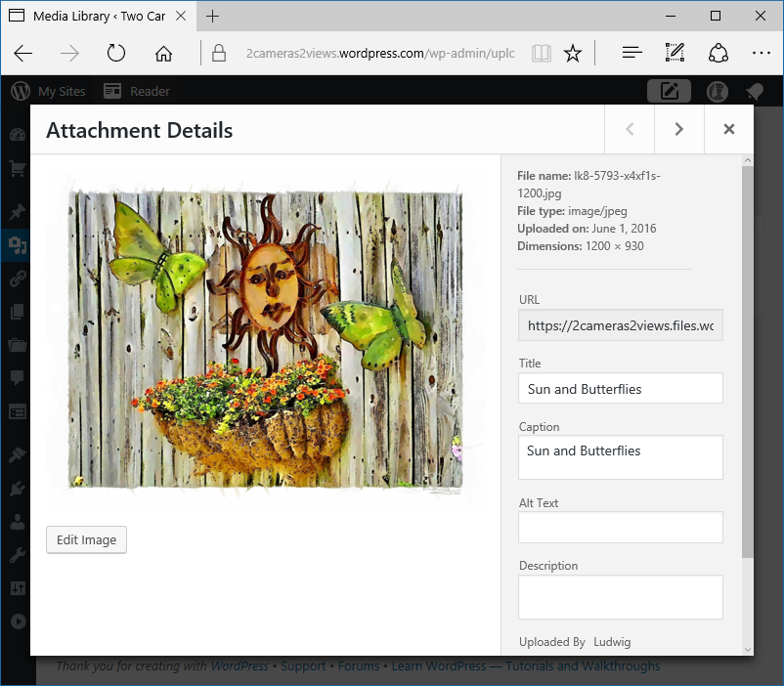This screenshot has width=784, height=686.
Task: Click the Title field
Action: [x=620, y=388]
